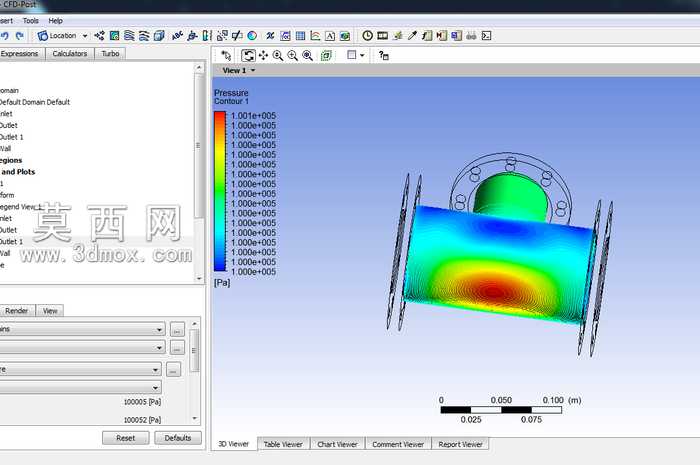This screenshot has width=700, height=465.
Task: Open the Macro Calculator icon
Action: click(442, 36)
